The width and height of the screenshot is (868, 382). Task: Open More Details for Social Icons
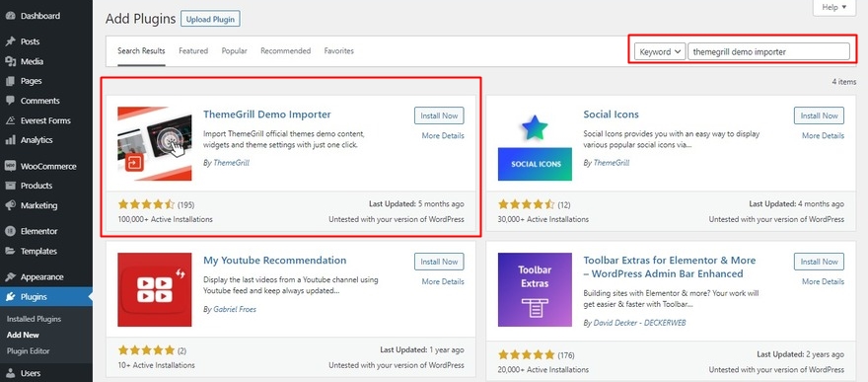pyautogui.click(x=824, y=135)
